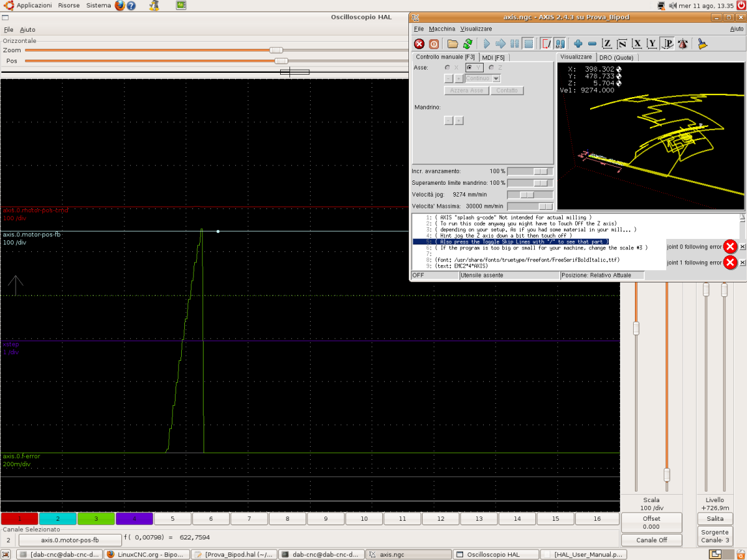Toggle the machine power button in AXIS

click(x=434, y=44)
